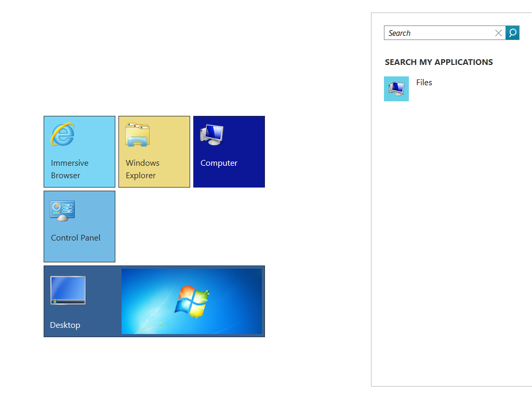Screen dimensions: 532x399
Task: Launch the Windows Explorer tile
Action: point(154,152)
